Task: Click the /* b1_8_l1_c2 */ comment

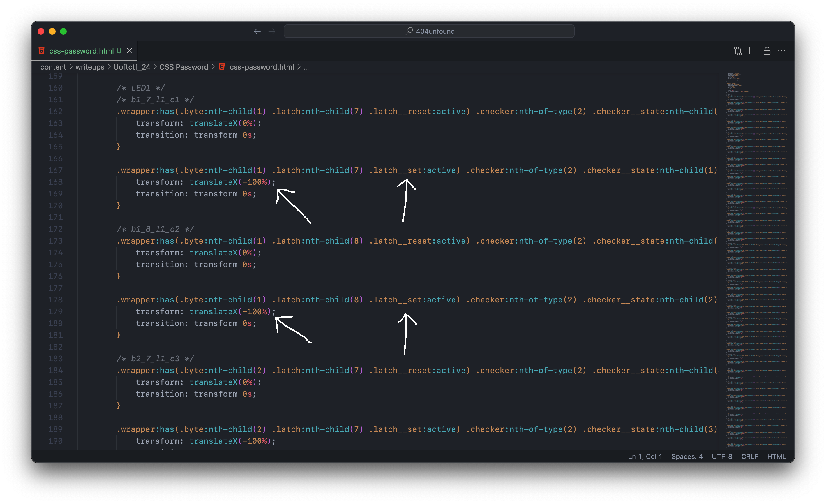Action: point(155,229)
